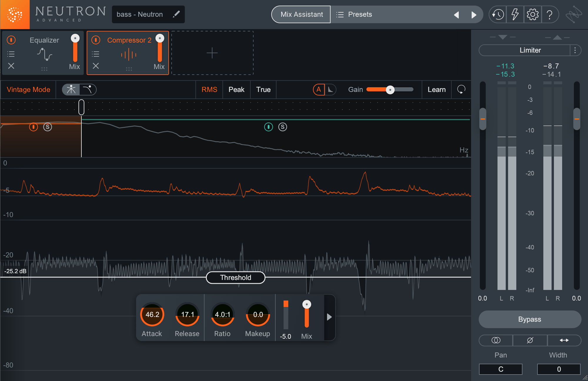Solo the low band with the S button

48,127
